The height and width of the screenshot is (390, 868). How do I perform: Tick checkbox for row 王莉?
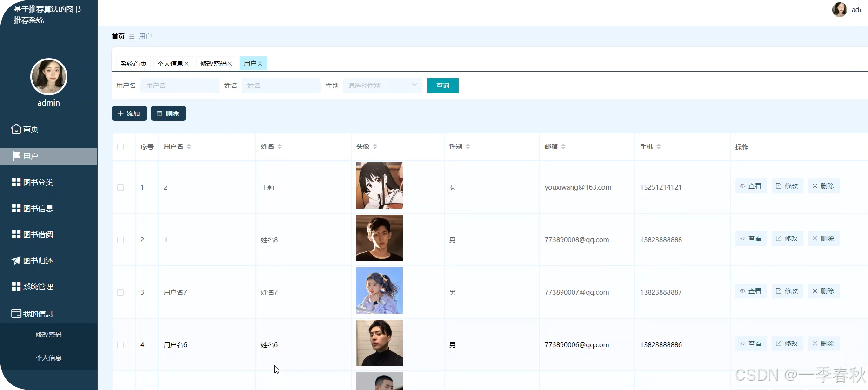120,187
